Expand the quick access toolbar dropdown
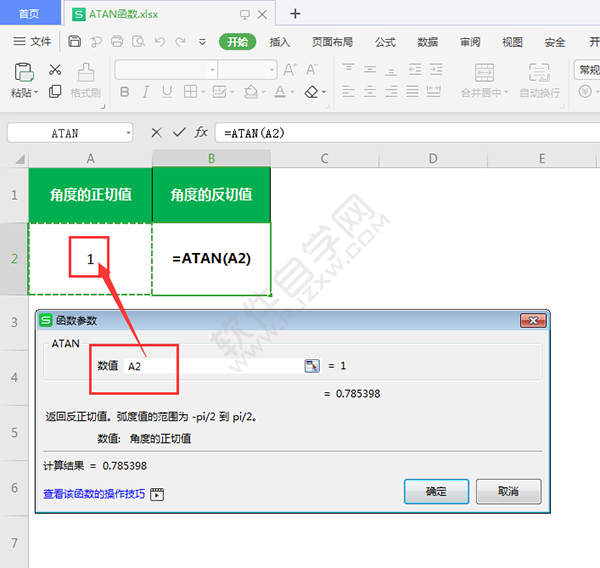 [202, 42]
